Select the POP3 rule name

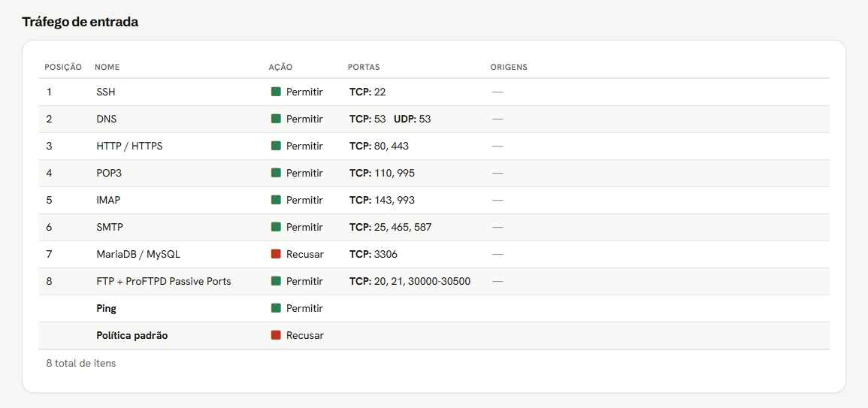109,174
